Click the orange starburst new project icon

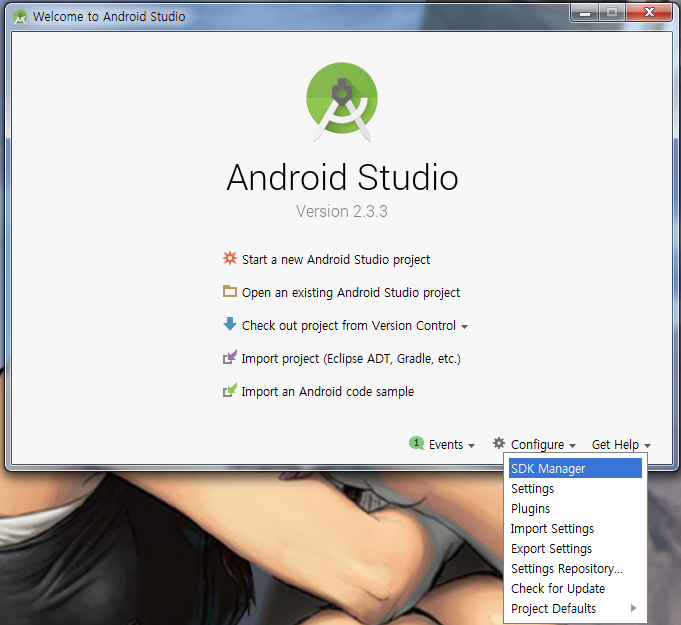point(230,258)
